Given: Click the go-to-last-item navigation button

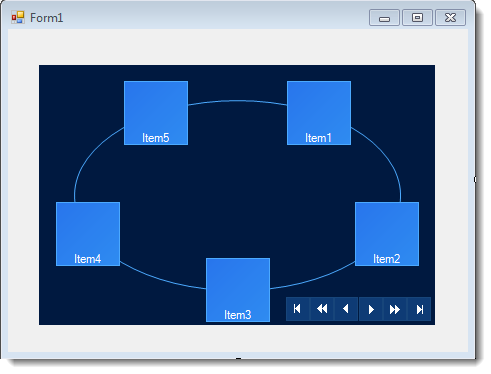Looking at the screenshot, I should (x=419, y=309).
